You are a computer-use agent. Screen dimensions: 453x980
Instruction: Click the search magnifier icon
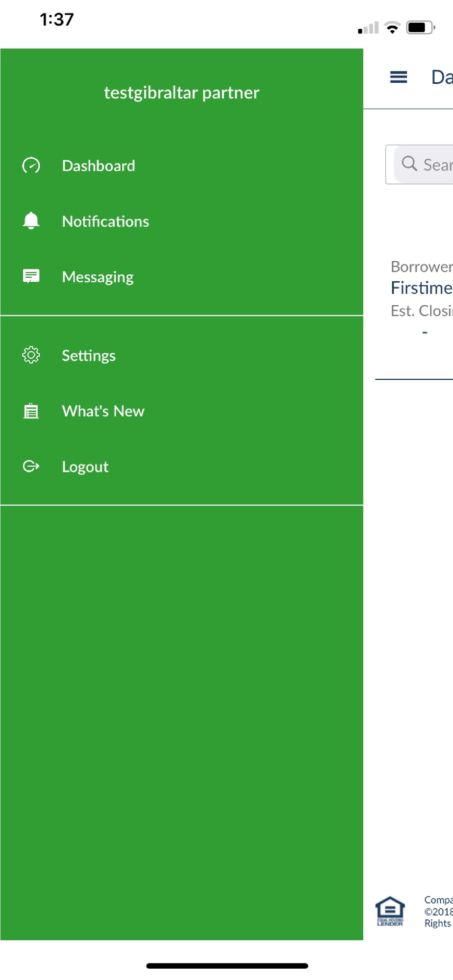(409, 163)
